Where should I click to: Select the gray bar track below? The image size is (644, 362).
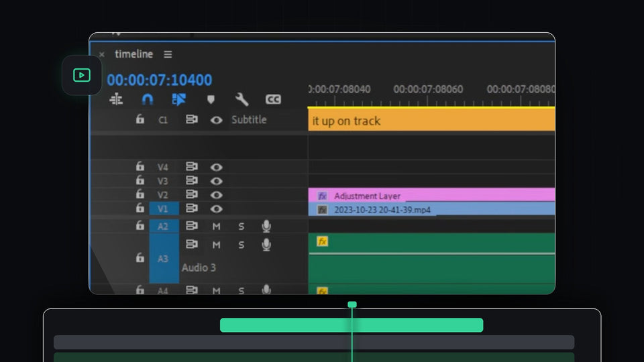(x=314, y=343)
